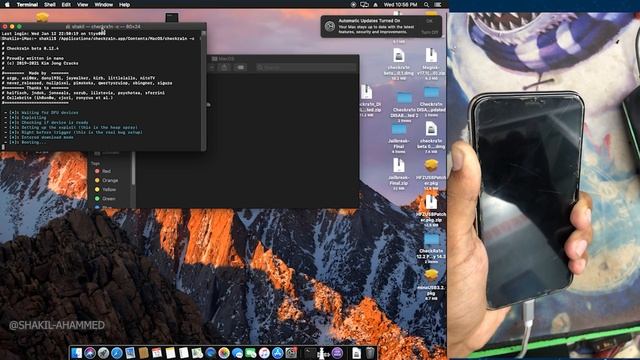Open the Shell menu
The width and height of the screenshot is (640, 360).
click(50, 4)
